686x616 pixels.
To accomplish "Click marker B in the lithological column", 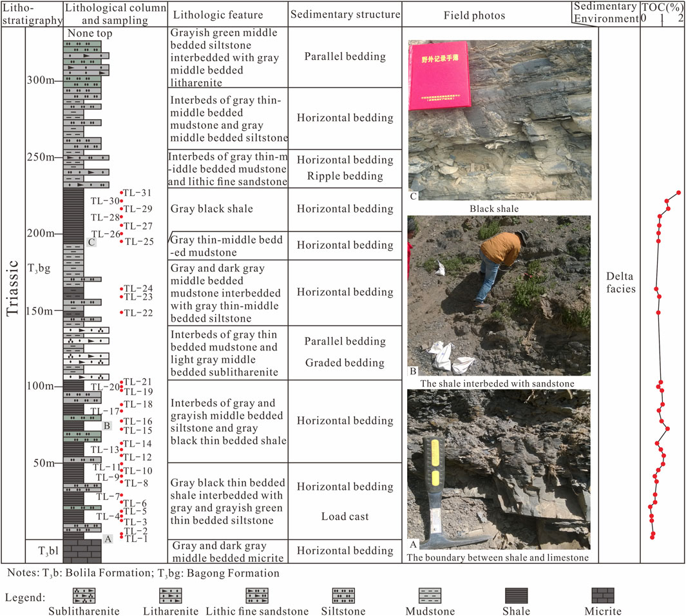I will pos(107,426).
